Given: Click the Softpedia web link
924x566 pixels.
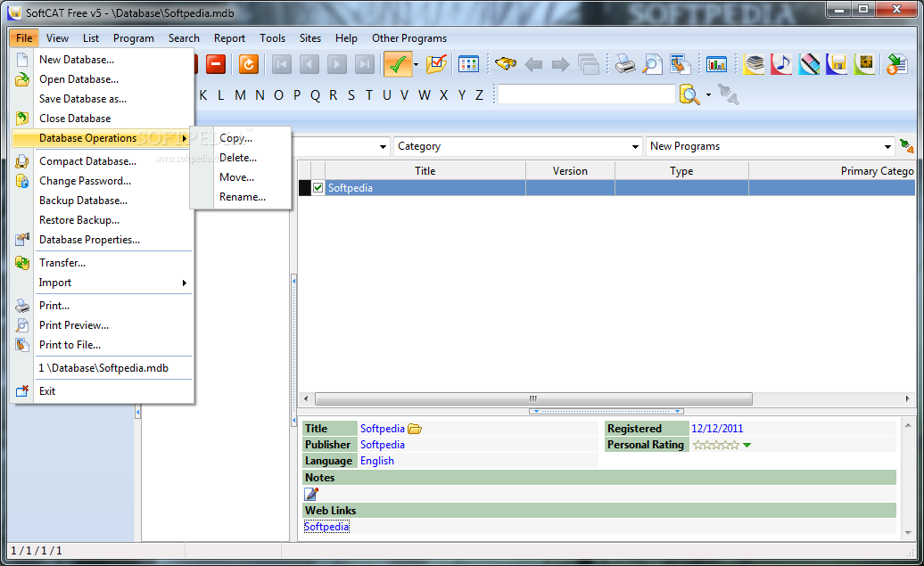Looking at the screenshot, I should click(x=326, y=527).
